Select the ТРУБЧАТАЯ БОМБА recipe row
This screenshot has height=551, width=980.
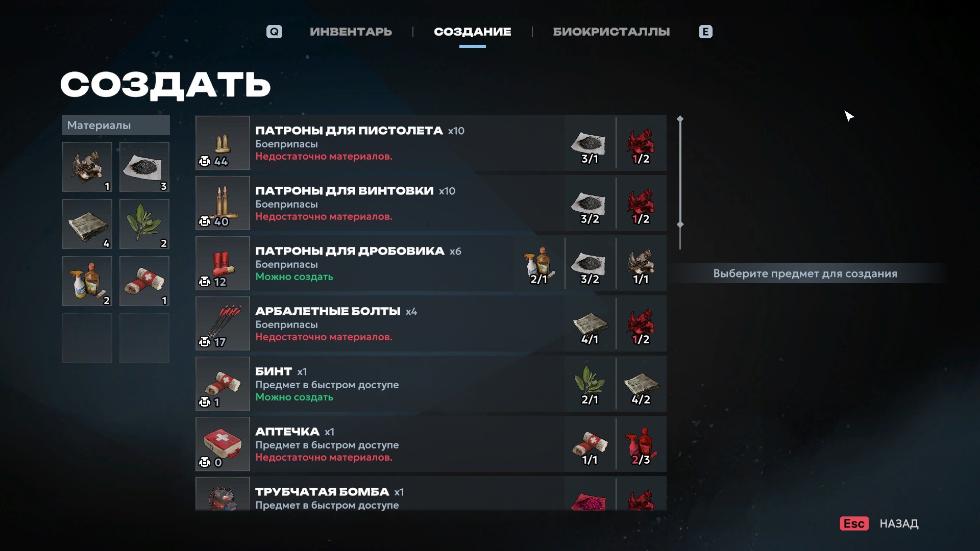tap(431, 493)
